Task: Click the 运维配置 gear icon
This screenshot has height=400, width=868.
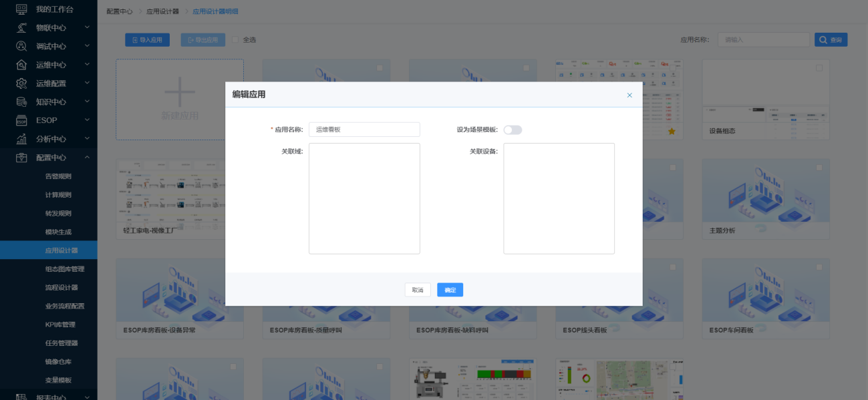Action: click(x=21, y=83)
